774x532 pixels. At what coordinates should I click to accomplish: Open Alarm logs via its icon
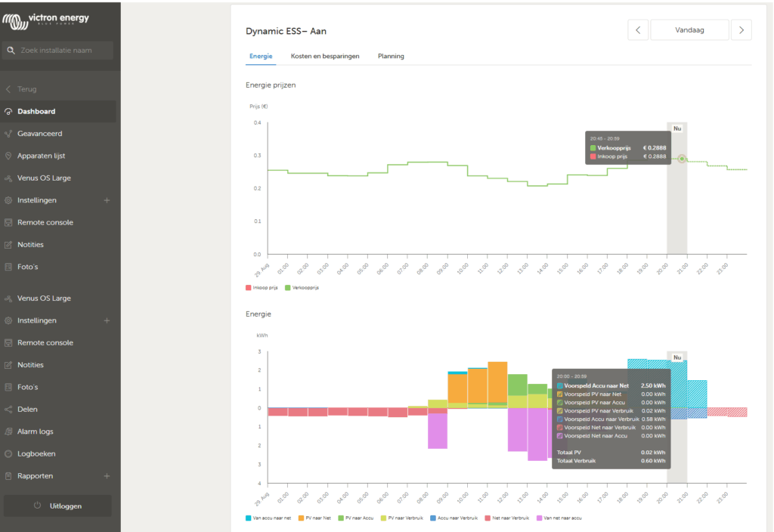[x=8, y=431]
